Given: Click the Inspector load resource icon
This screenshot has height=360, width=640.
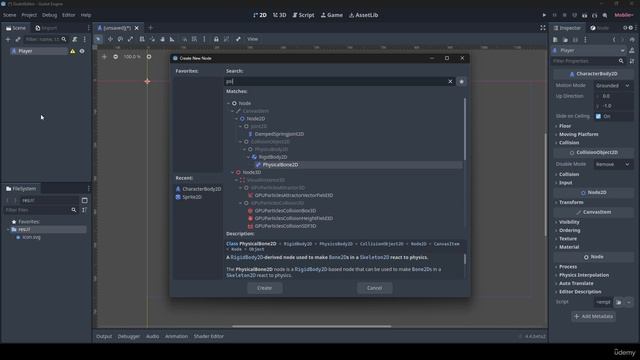Looking at the screenshot, I should coord(565,40).
